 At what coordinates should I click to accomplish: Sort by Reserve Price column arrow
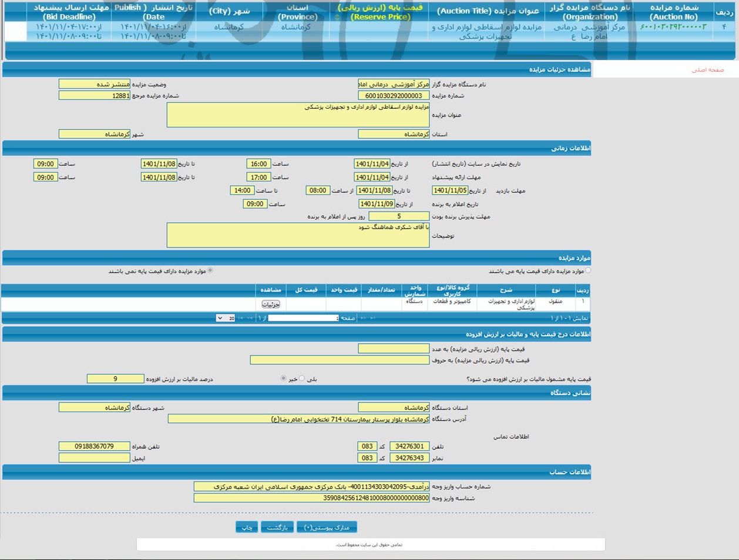click(337, 17)
